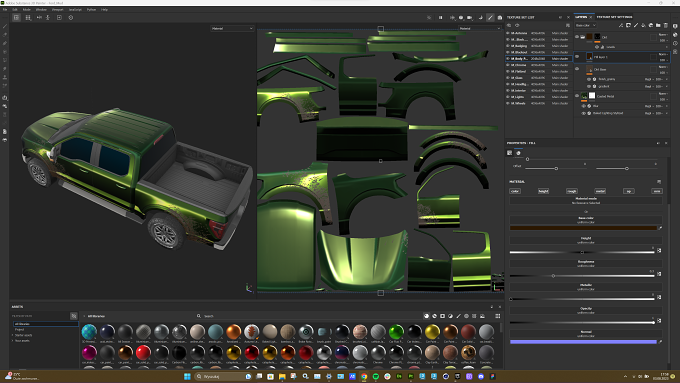Viewport: 680px width, 383px height.
Task: Toggle visibility of the Dirt folder layer
Action: [577, 37]
